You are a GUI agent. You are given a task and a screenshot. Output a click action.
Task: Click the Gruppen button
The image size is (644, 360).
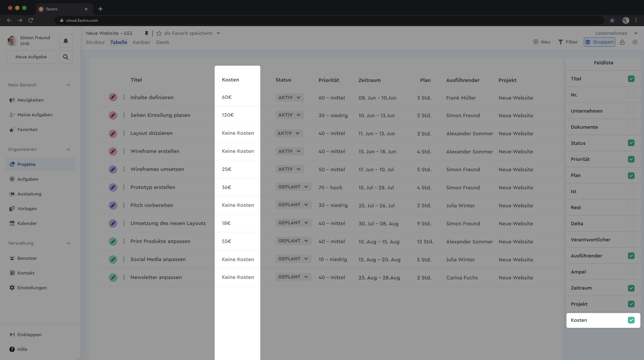click(599, 42)
